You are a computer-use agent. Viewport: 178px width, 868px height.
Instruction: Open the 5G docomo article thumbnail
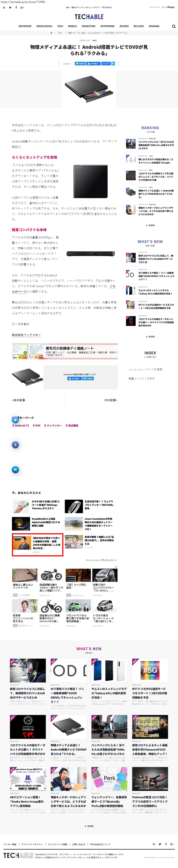pos(150,671)
